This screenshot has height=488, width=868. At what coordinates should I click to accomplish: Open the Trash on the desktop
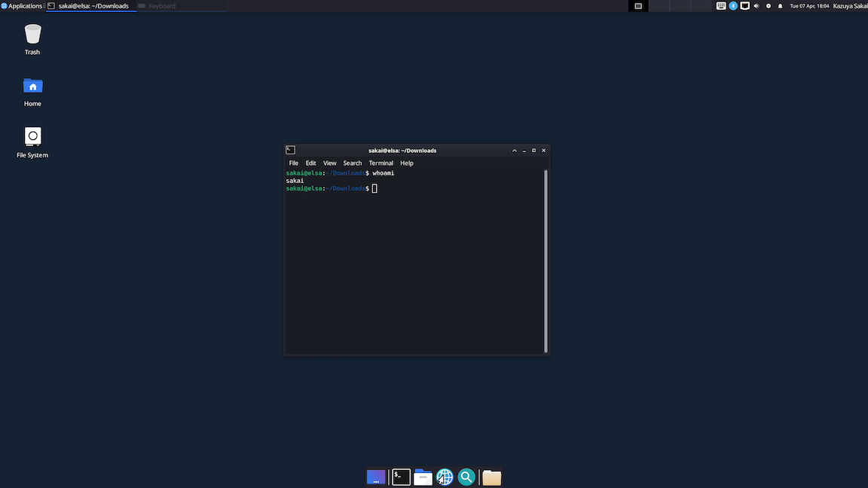[32, 33]
